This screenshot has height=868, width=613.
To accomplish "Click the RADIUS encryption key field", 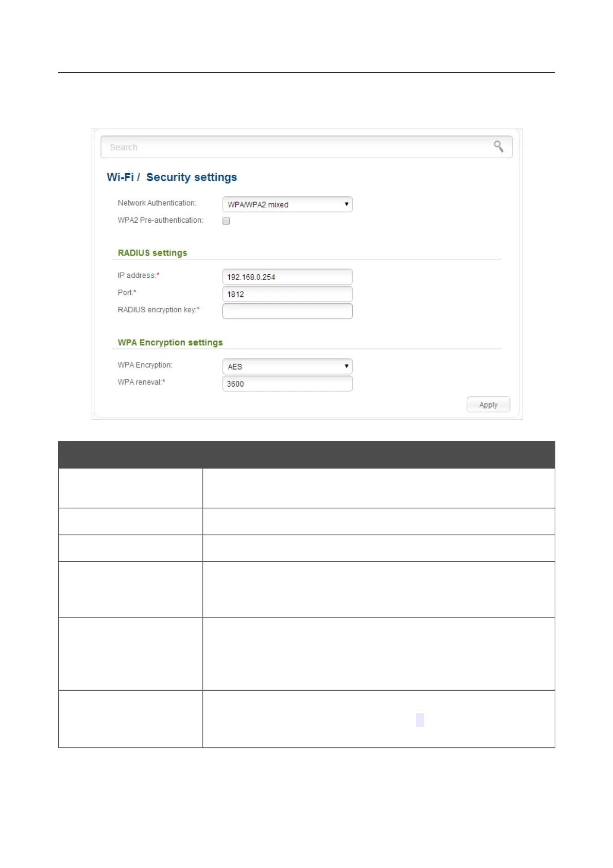I will pyautogui.click(x=287, y=311).
